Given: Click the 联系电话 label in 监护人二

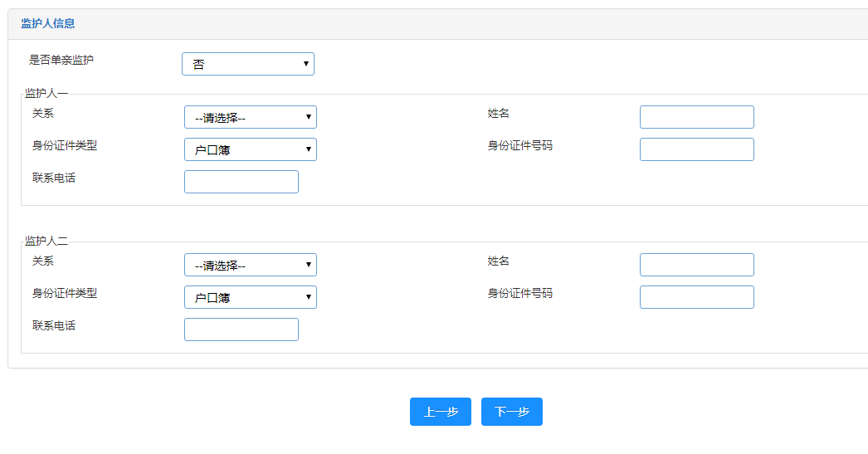Looking at the screenshot, I should pyautogui.click(x=54, y=325).
